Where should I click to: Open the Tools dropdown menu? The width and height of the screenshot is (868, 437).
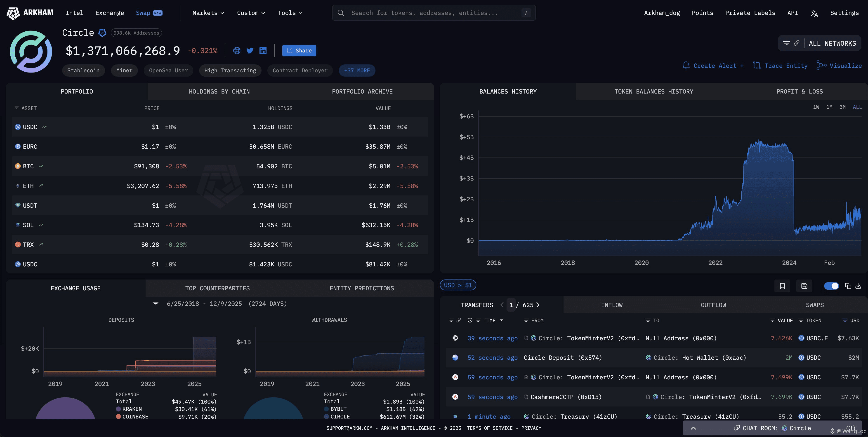pos(290,13)
